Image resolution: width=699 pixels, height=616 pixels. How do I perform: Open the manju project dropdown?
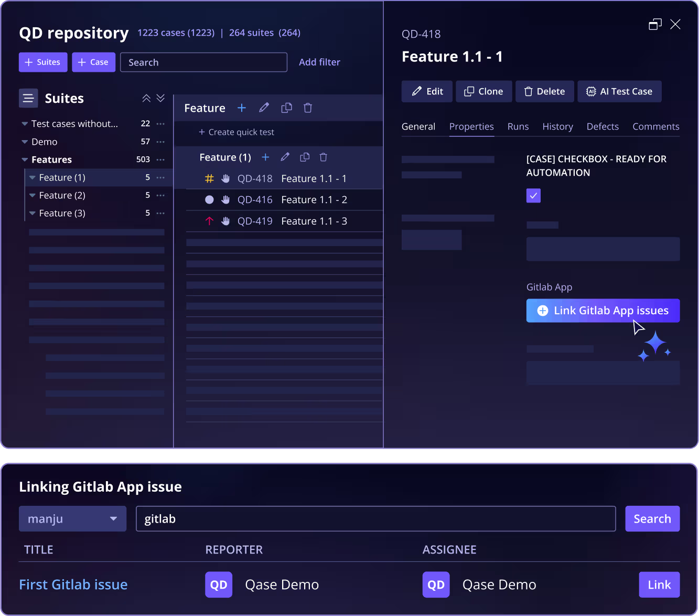pos(72,518)
